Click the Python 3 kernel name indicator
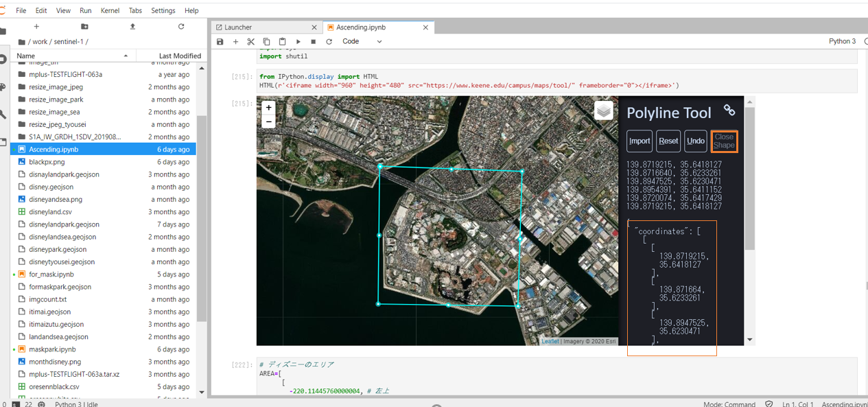868x407 pixels. [842, 41]
